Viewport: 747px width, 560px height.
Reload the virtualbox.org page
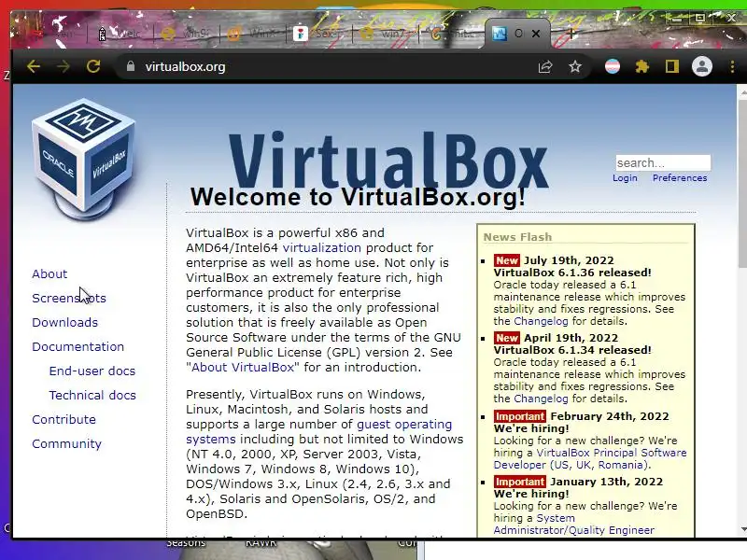click(x=93, y=66)
